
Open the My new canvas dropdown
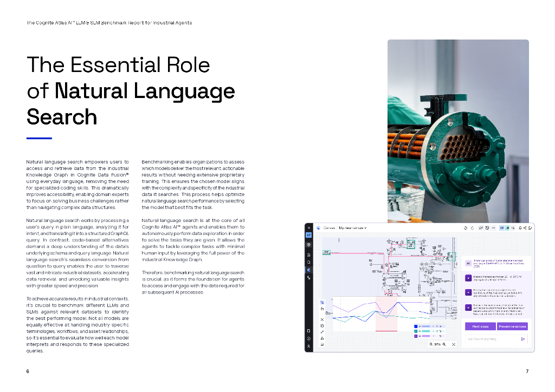coord(352,228)
